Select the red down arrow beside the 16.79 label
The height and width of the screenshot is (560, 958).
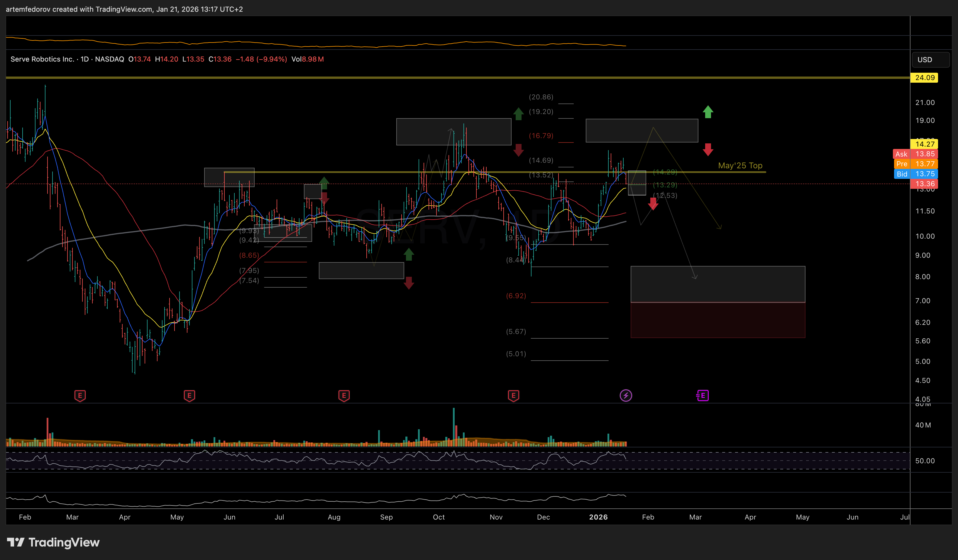(x=519, y=150)
